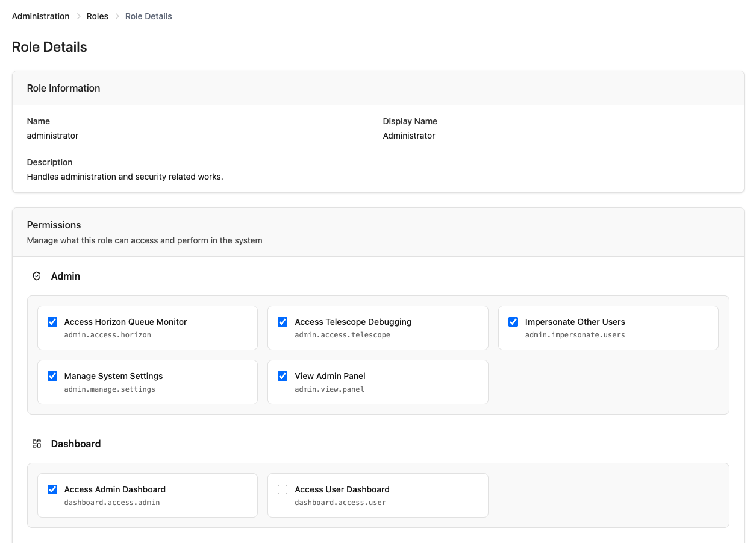
Task: Click the Role Details page title
Action: pyautogui.click(x=49, y=46)
